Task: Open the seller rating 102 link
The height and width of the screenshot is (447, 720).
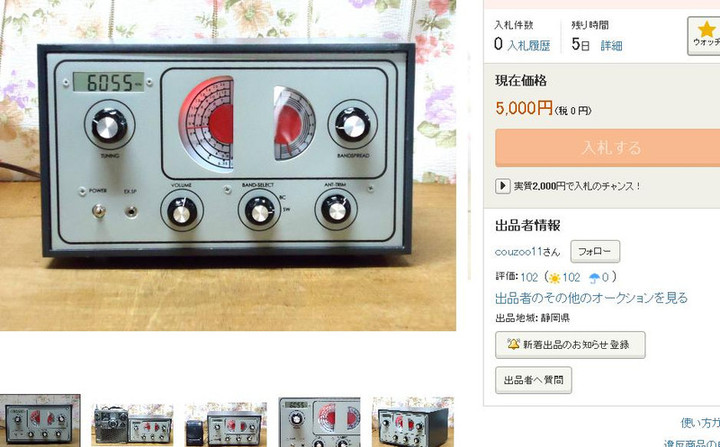Action: (529, 277)
